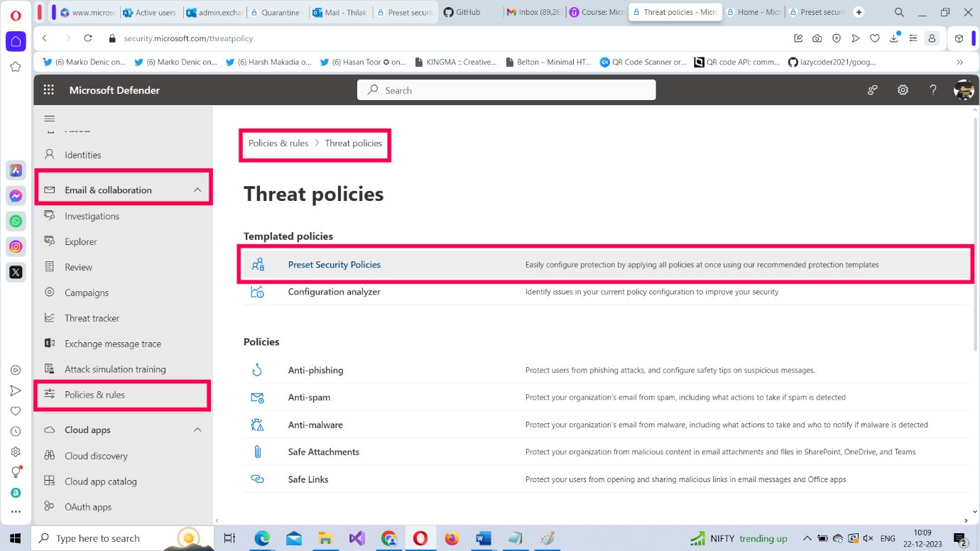Open the user profile avatar
Screen dimensions: 980x551
[x=963, y=90]
